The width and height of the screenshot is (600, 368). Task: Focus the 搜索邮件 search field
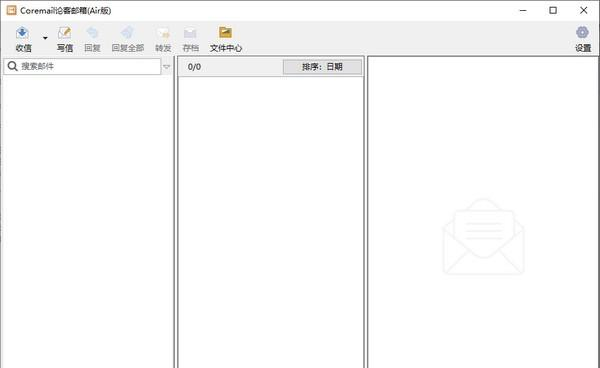point(82,66)
